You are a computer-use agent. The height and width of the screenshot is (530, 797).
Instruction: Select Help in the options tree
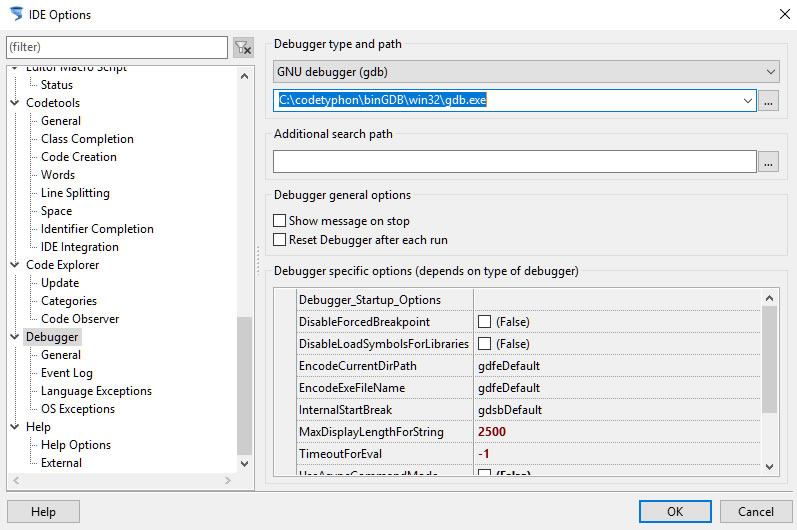point(38,427)
